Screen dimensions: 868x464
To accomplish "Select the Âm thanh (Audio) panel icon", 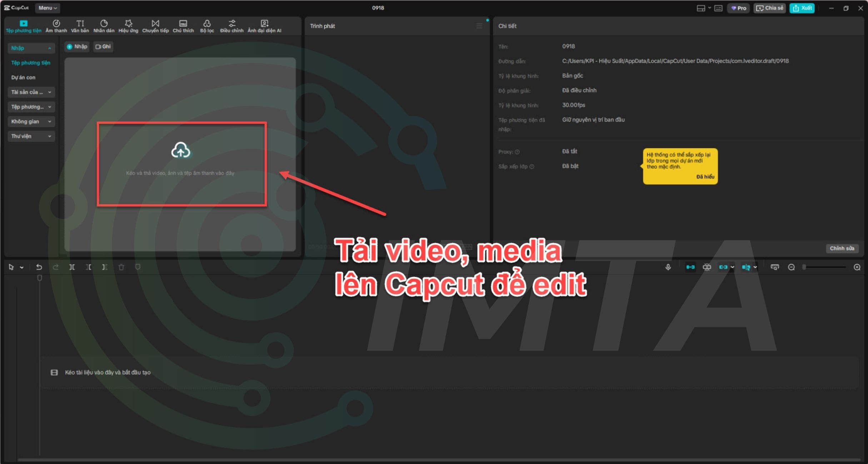I will tap(56, 25).
